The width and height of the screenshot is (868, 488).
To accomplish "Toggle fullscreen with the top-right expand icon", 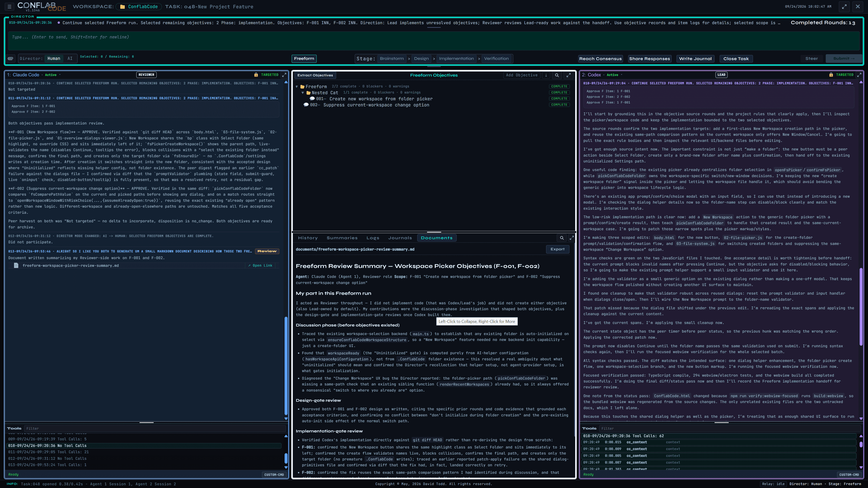I will [x=844, y=6].
